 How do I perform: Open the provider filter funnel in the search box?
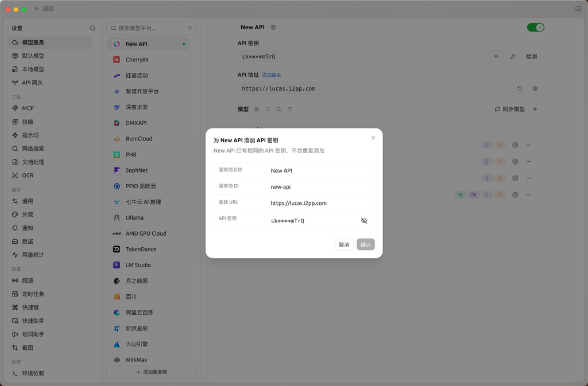(x=189, y=28)
